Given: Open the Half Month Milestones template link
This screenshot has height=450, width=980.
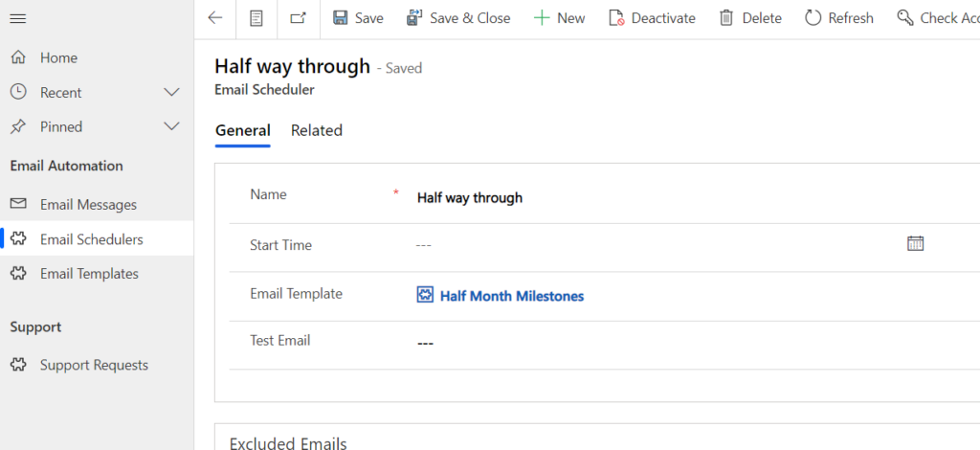Looking at the screenshot, I should (x=512, y=296).
